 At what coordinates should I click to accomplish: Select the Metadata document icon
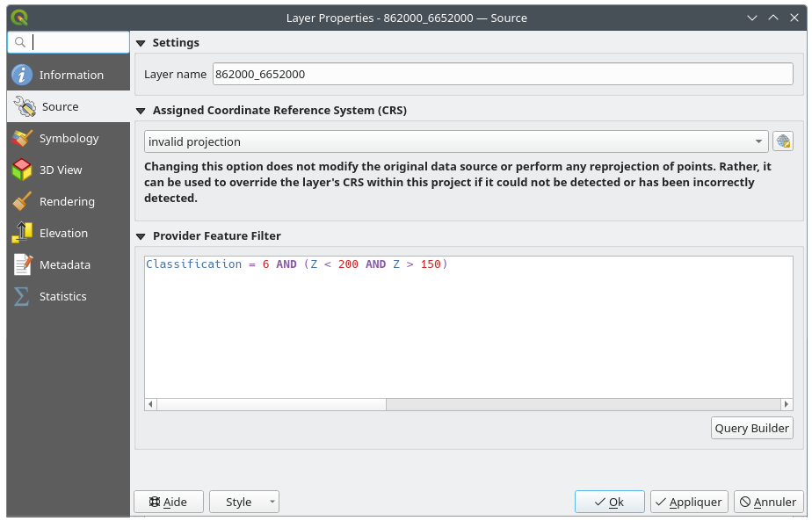pyautogui.click(x=22, y=264)
